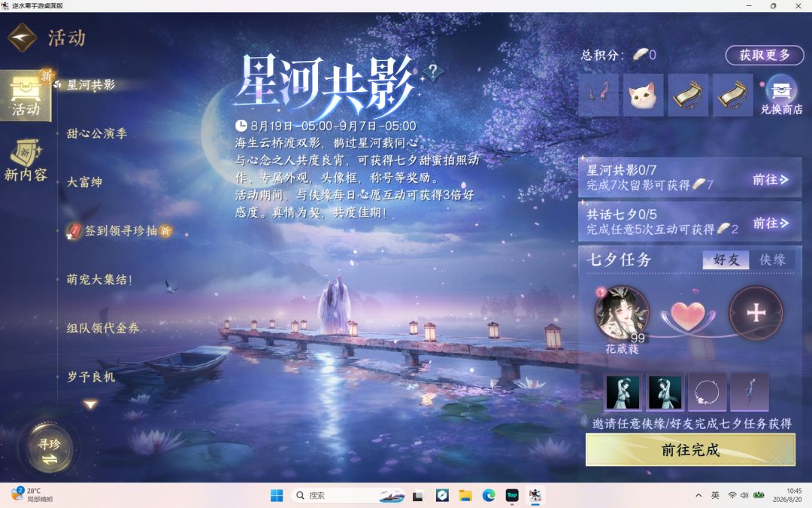
Task: Click the black square taskbar app icon
Action: coord(418,495)
